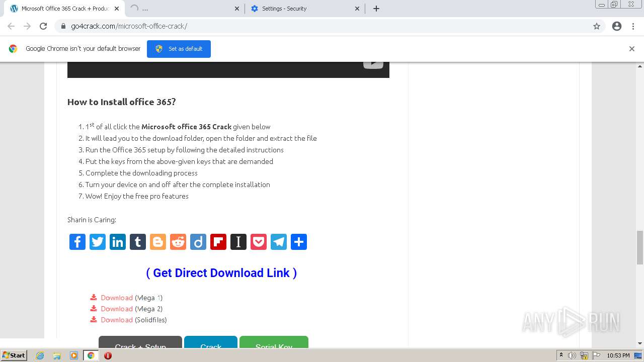Click the 'Sharin is Caring:' text

click(92, 220)
